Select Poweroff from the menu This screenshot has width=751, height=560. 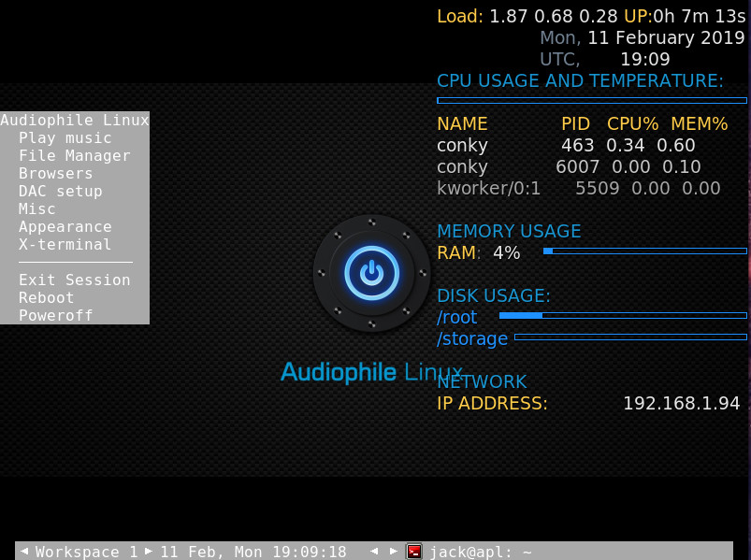55,316
